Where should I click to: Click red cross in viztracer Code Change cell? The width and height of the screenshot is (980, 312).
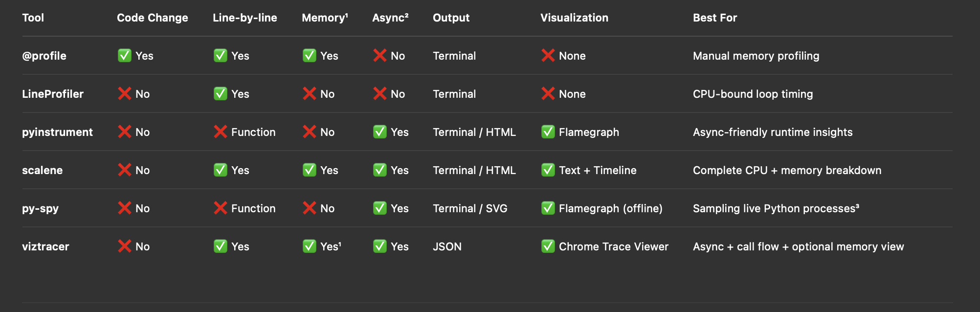coord(125,246)
